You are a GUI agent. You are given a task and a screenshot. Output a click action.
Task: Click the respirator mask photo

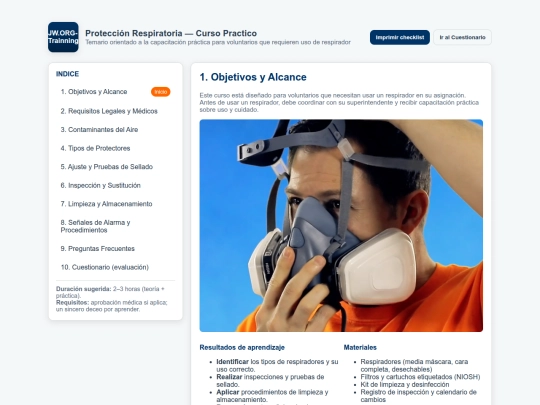[x=341, y=226]
